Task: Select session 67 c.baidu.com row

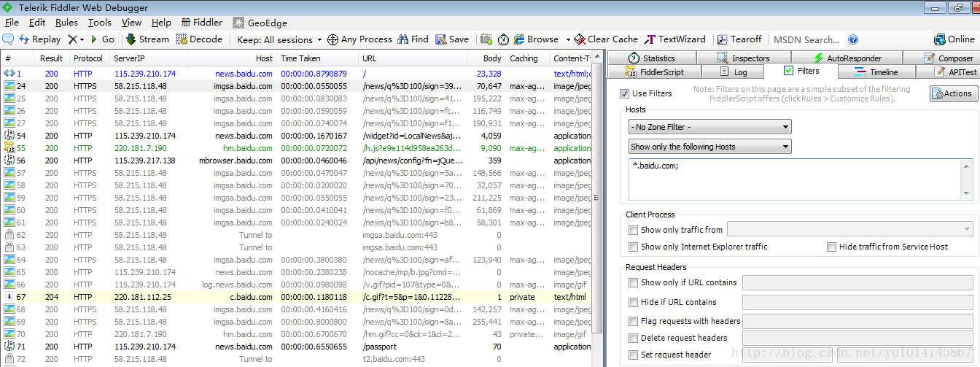Action: pos(296,297)
